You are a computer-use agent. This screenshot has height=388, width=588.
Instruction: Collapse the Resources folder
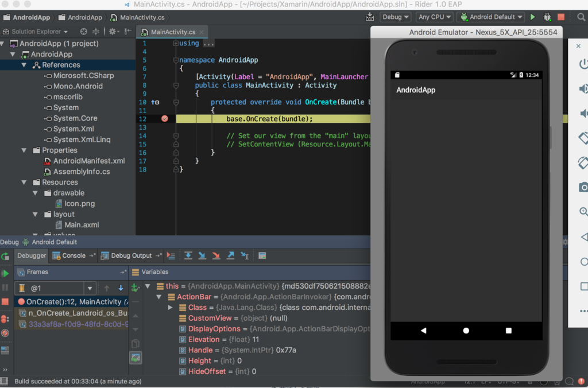pos(24,182)
